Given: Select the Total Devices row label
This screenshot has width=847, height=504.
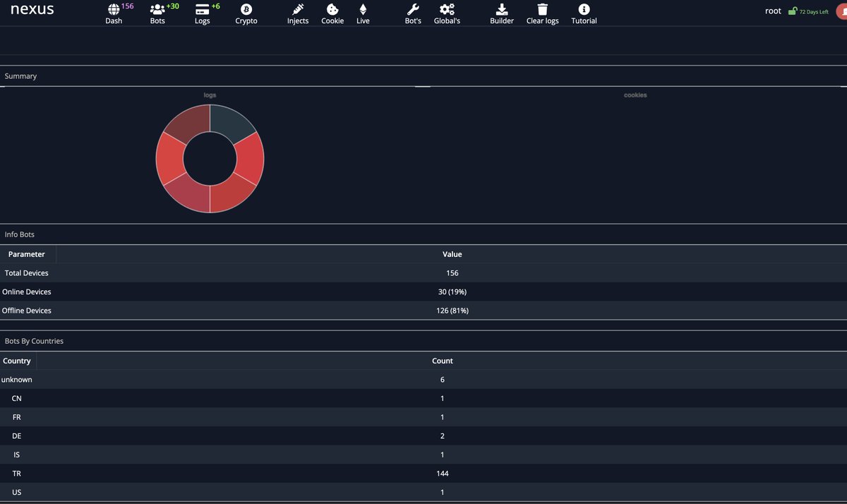Looking at the screenshot, I should tap(27, 272).
